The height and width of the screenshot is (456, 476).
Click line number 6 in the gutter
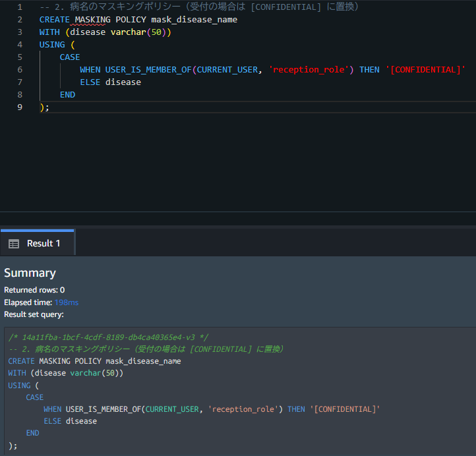[x=20, y=69]
